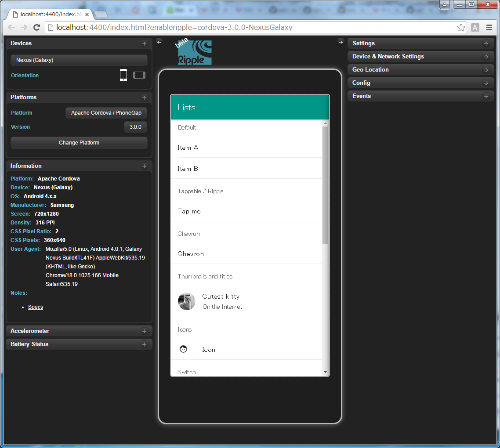Collapse right panel with arrow icon
Screen dimensions: 500x448
coord(341,42)
